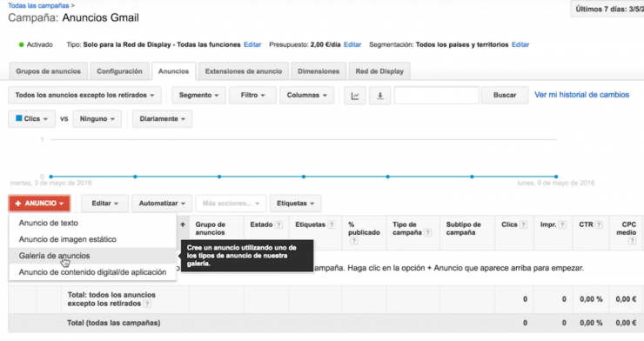The height and width of the screenshot is (341, 644).
Task: Click the Anuncios Gmail campaign title
Action: [101, 18]
